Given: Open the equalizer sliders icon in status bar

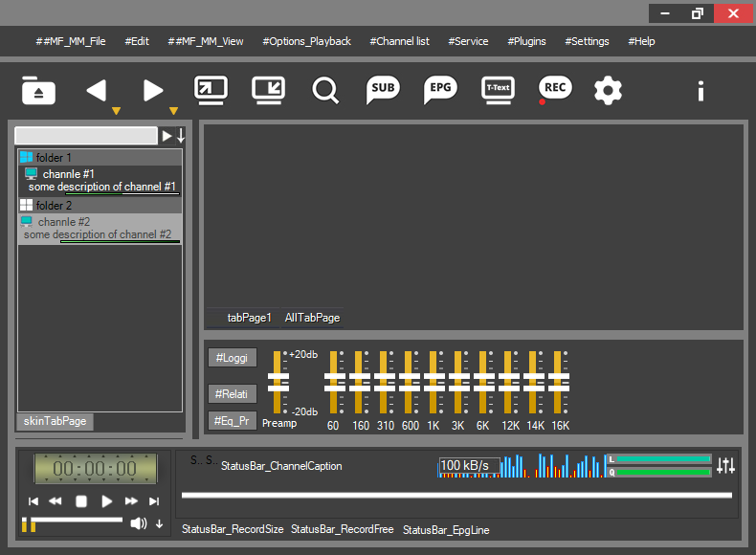Looking at the screenshot, I should pos(725,465).
